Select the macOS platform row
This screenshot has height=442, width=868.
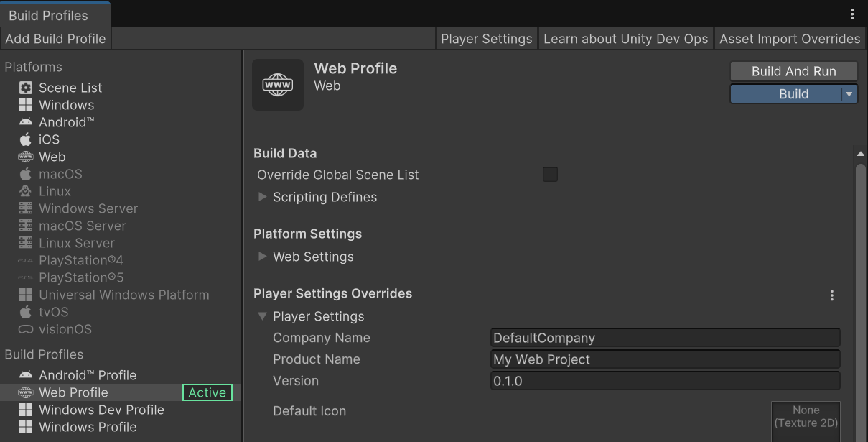[x=121, y=174]
